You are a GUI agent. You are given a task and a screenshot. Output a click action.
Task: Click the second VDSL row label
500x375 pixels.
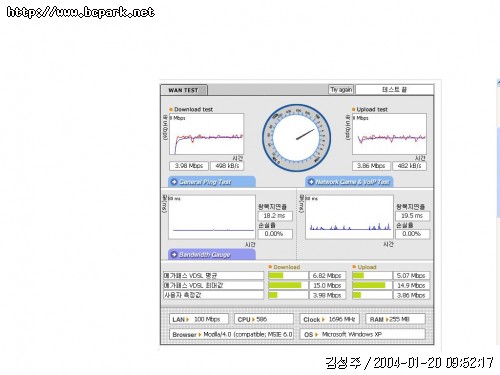[213, 285]
